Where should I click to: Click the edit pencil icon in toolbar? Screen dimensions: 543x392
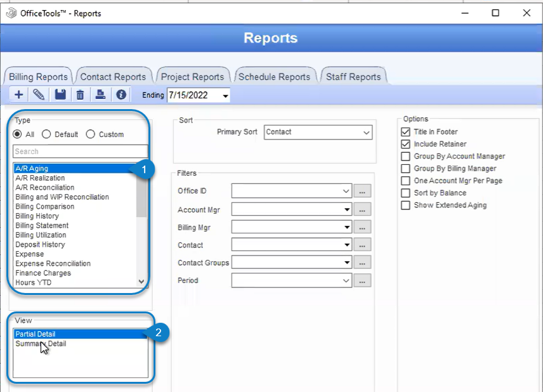click(39, 95)
